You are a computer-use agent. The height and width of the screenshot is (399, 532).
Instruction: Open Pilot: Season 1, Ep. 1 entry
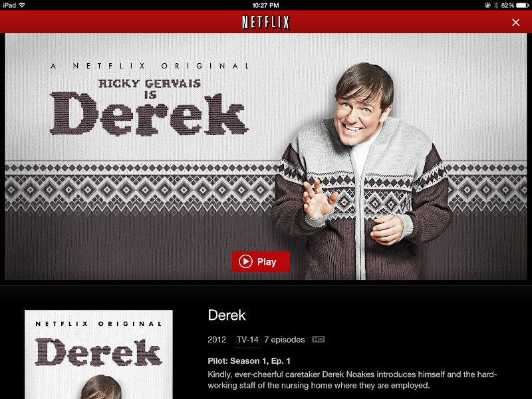(249, 360)
